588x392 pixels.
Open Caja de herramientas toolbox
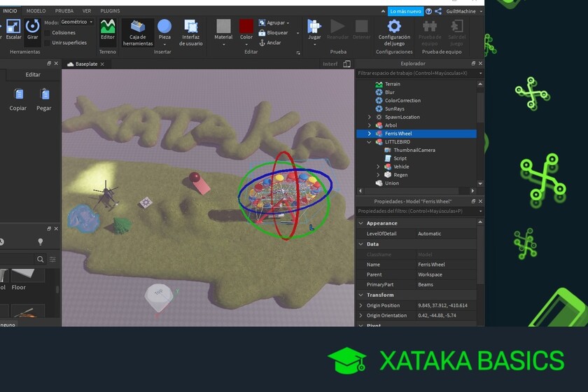138,31
